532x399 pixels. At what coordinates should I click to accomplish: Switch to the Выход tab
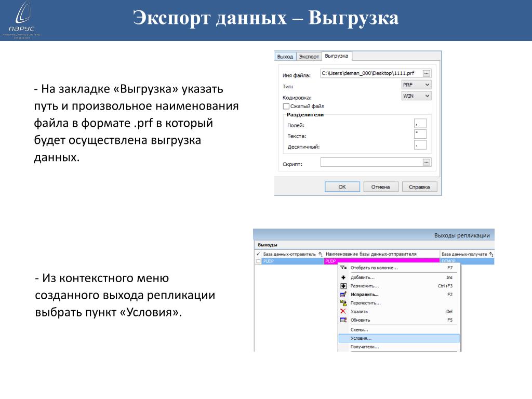click(x=285, y=57)
